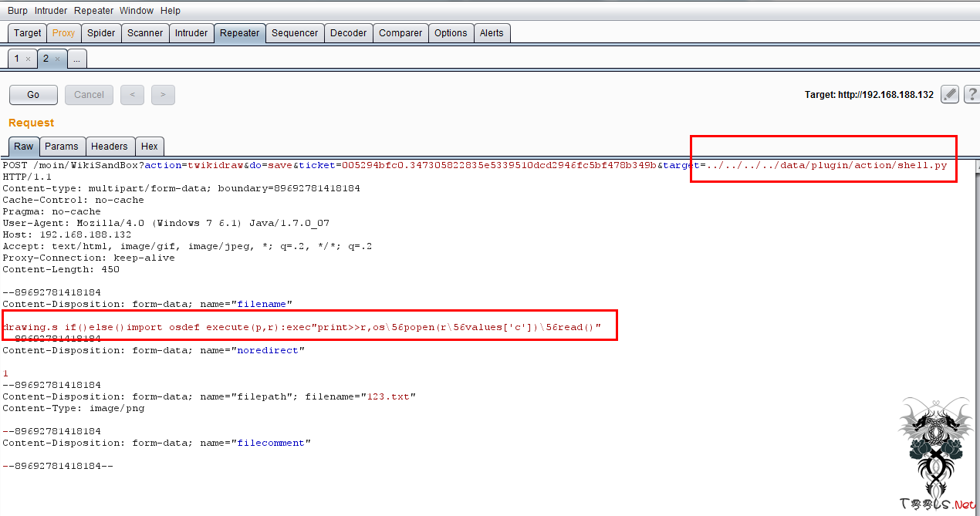Click the Cancel button
The height and width of the screenshot is (516, 980).
click(89, 95)
